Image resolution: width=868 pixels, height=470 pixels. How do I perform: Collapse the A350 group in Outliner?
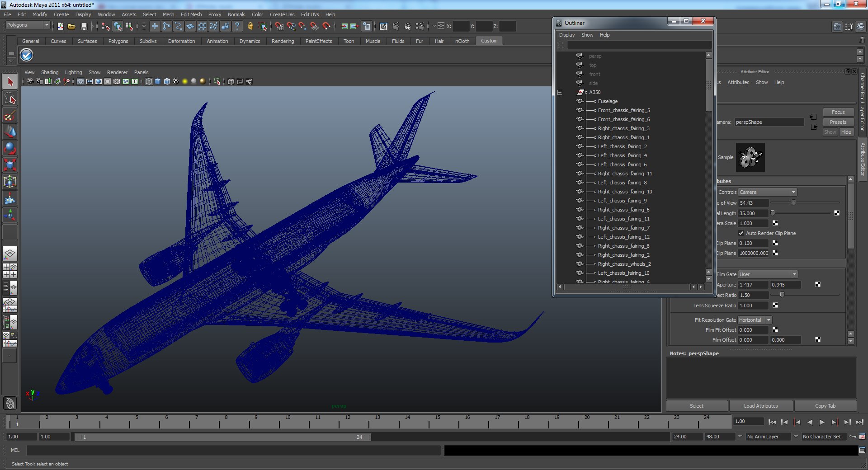point(560,92)
